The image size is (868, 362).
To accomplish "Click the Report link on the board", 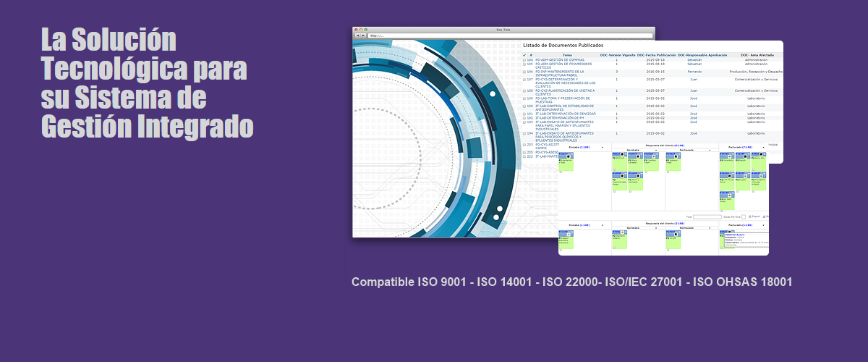I will coord(757,216).
